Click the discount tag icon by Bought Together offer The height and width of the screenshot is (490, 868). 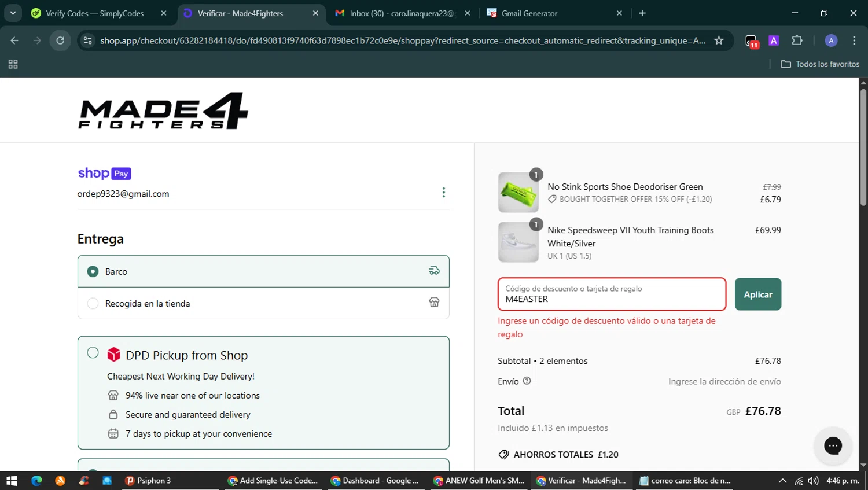pyautogui.click(x=552, y=199)
